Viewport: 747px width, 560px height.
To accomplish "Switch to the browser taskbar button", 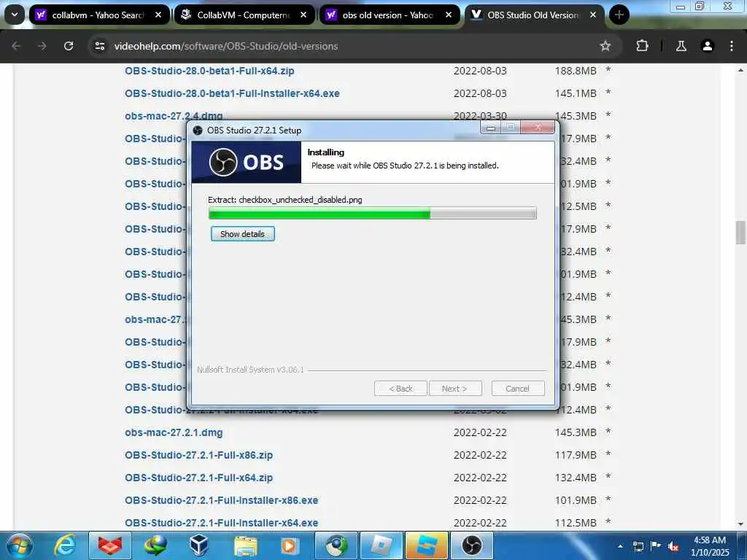I will point(336,545).
